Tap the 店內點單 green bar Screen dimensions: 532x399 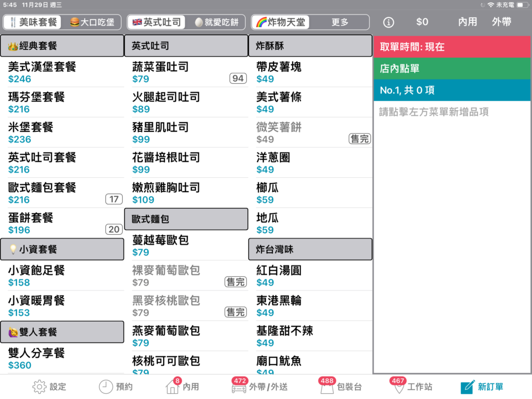[452, 69]
